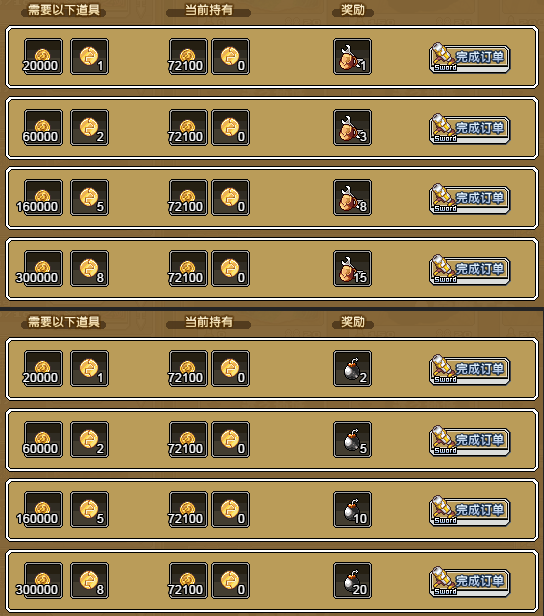Select the hammer bag reward icon with 8

point(352,198)
